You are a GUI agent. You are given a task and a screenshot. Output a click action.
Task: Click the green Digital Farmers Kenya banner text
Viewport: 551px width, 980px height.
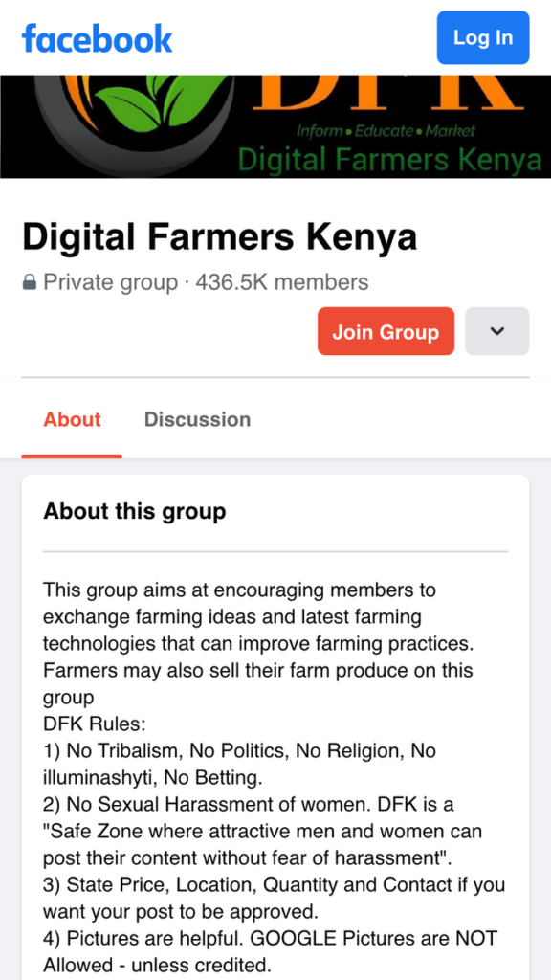point(390,160)
